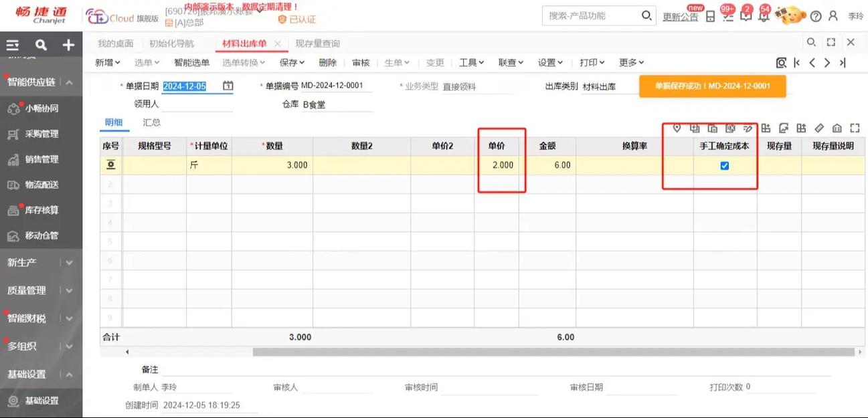
Task: Click the copy-row icon above the grid
Action: click(713, 128)
